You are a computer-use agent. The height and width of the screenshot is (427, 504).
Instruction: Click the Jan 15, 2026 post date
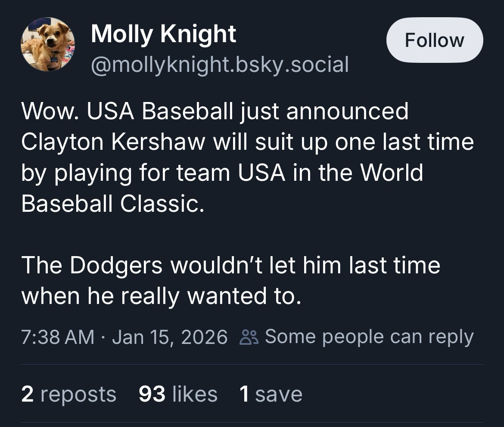point(169,337)
